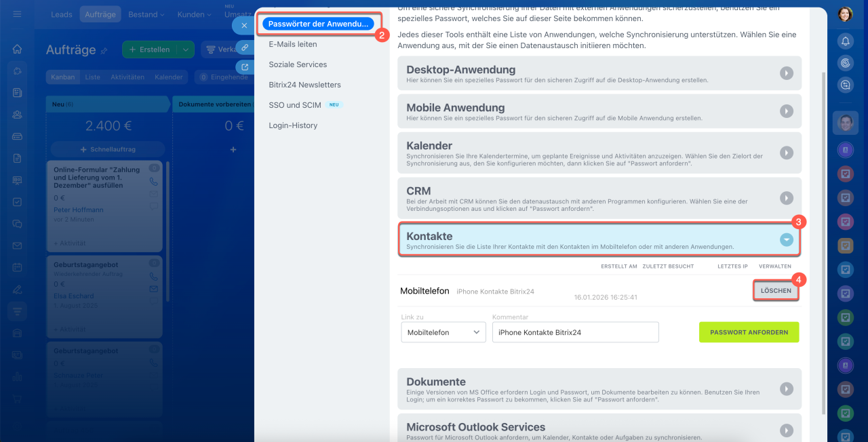Image resolution: width=868 pixels, height=442 pixels.
Task: Open the monitor sites icon in left sidebar
Action: click(x=17, y=180)
